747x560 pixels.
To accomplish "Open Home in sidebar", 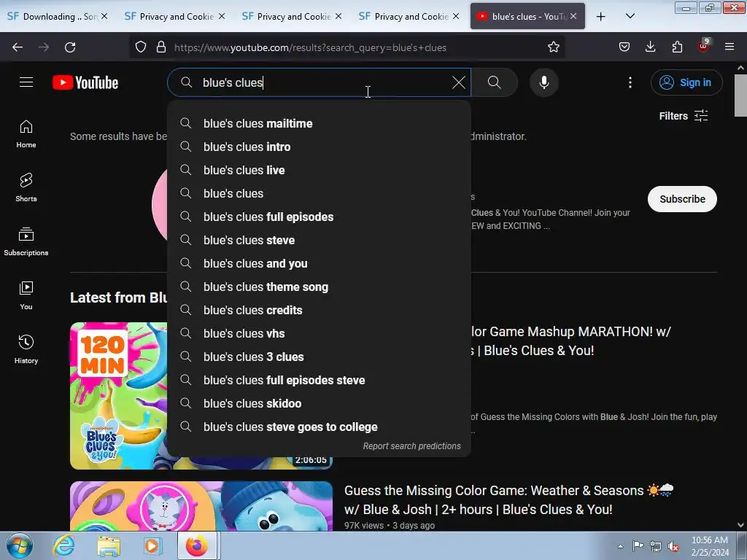I will click(26, 134).
